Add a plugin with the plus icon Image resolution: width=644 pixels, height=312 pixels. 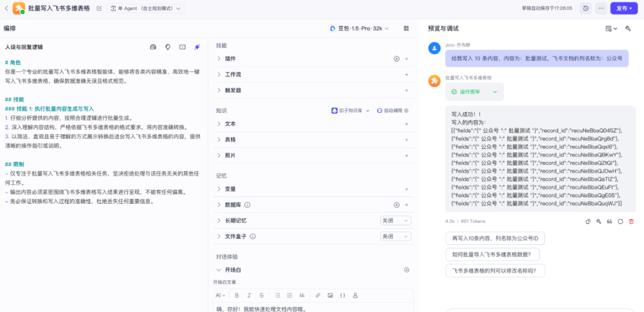pos(407,58)
